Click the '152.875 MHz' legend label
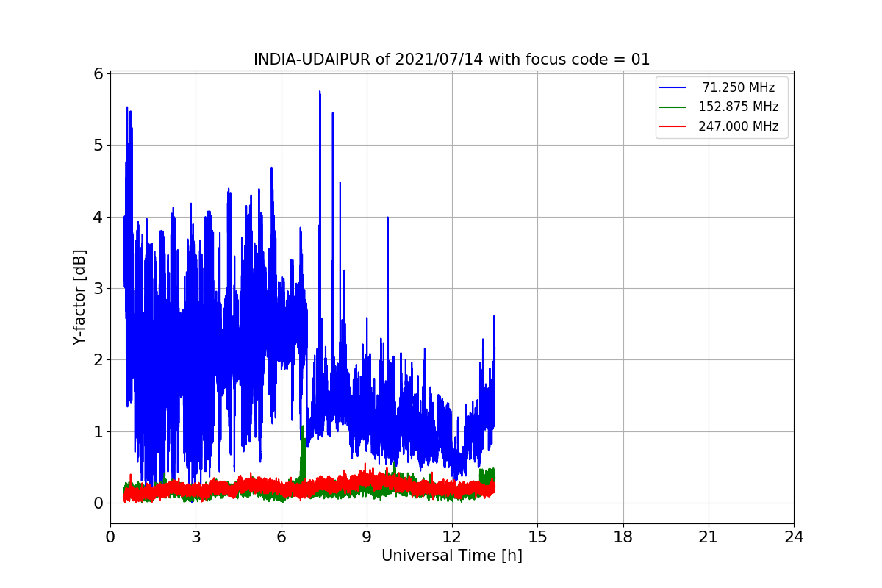The image size is (882, 588). tap(739, 107)
